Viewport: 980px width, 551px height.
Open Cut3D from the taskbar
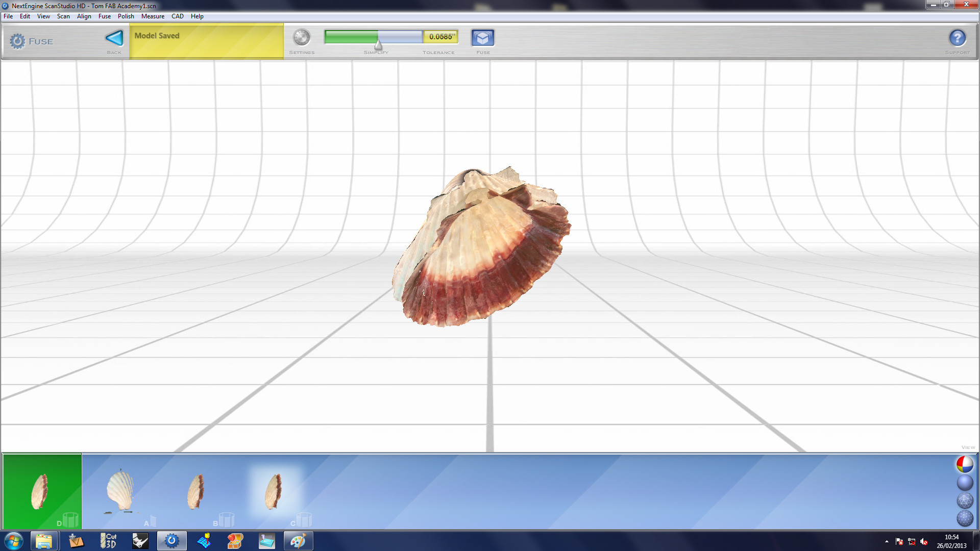point(108,541)
